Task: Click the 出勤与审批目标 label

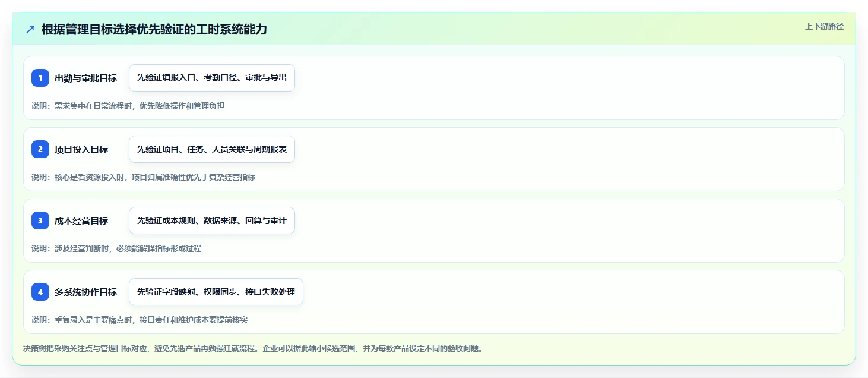Action: (x=85, y=78)
